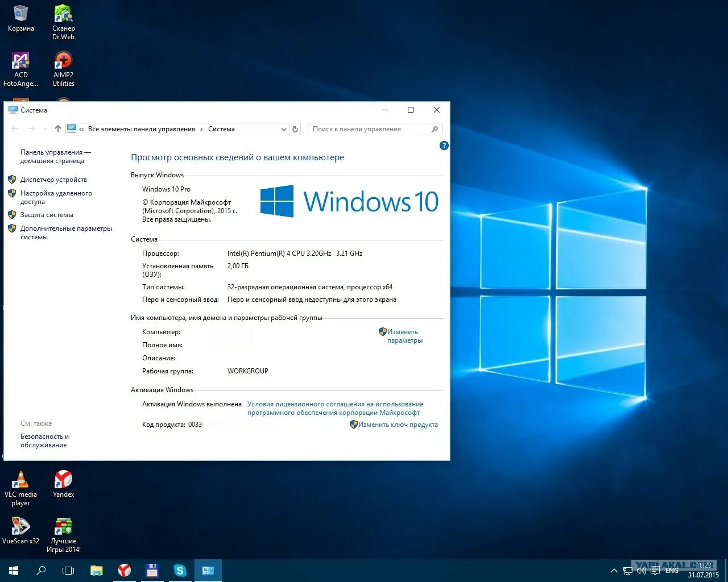Click the search magnifier in Control Panel
The height and width of the screenshot is (582, 728).
tap(435, 129)
